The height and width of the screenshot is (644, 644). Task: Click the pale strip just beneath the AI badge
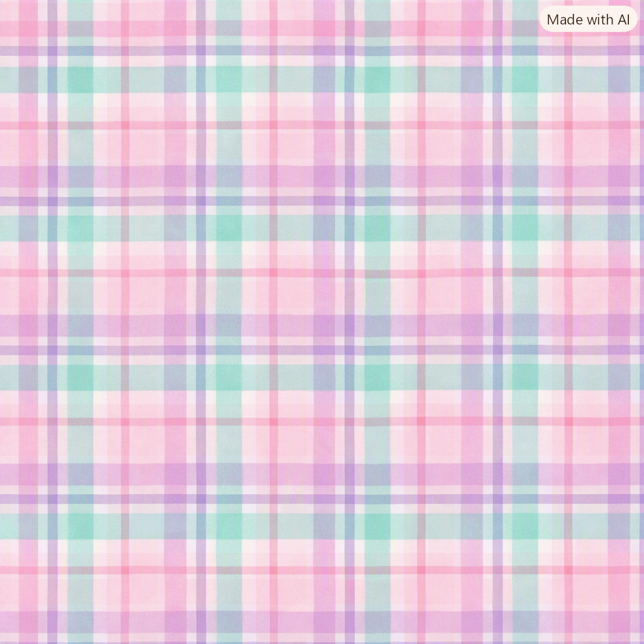[588, 39]
